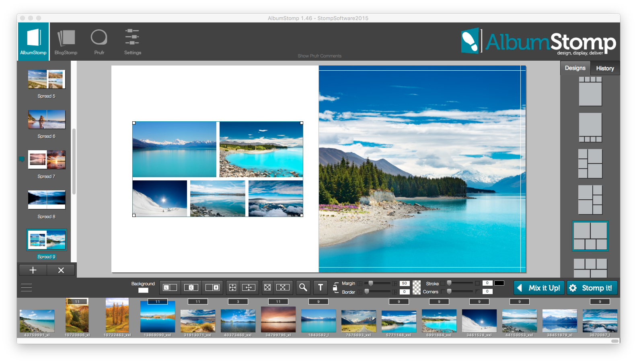Pick tray image 31913071_xxl

(198, 321)
